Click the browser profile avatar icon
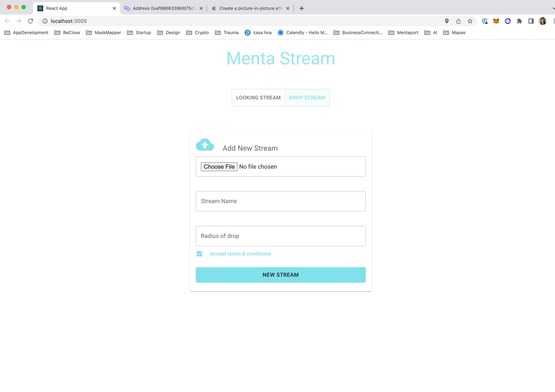This screenshot has width=555, height=392. 543,21
